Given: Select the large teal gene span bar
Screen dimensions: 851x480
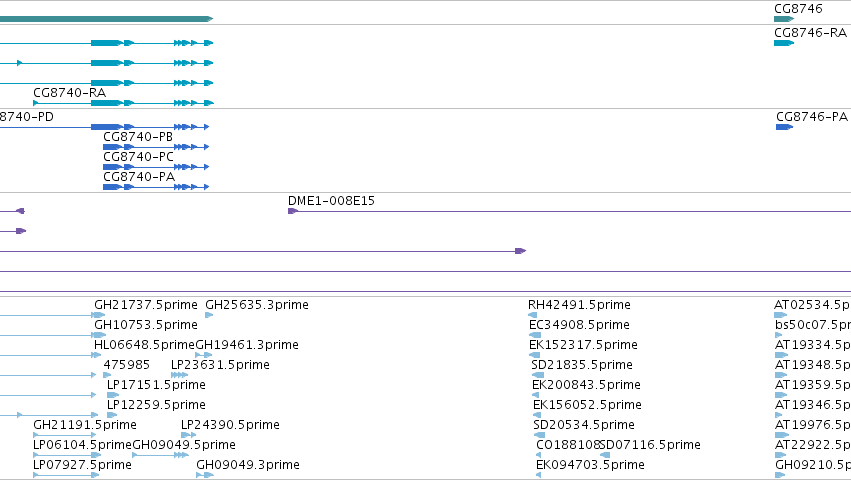Looking at the screenshot, I should (x=106, y=19).
